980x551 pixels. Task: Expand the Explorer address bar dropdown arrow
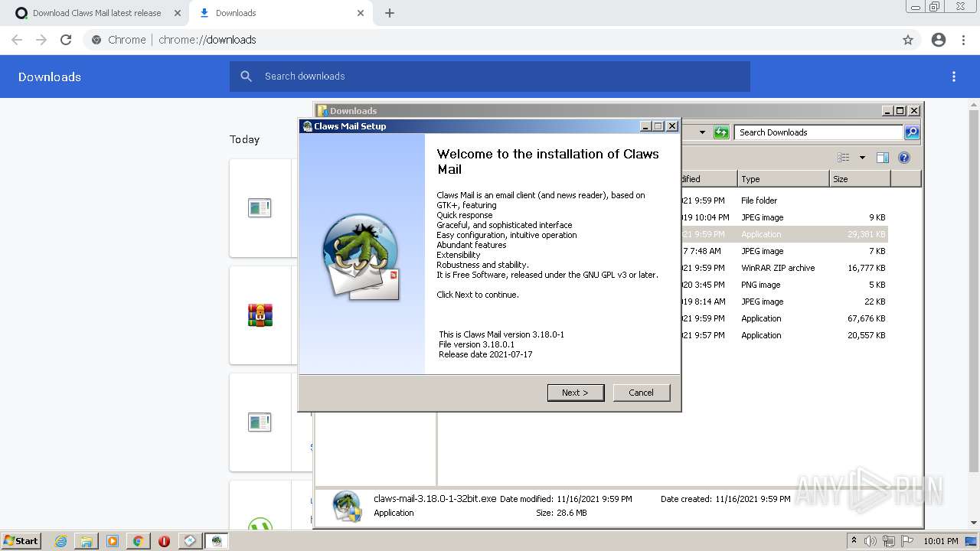tap(702, 132)
